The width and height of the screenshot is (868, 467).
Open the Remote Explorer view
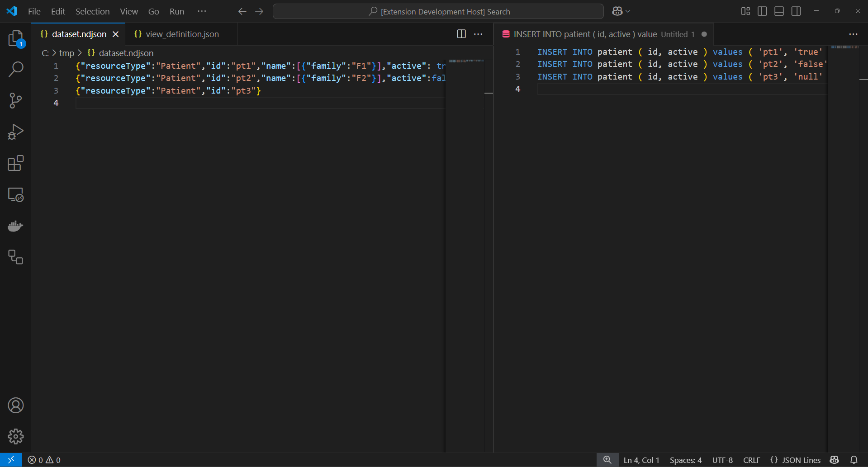(x=16, y=194)
